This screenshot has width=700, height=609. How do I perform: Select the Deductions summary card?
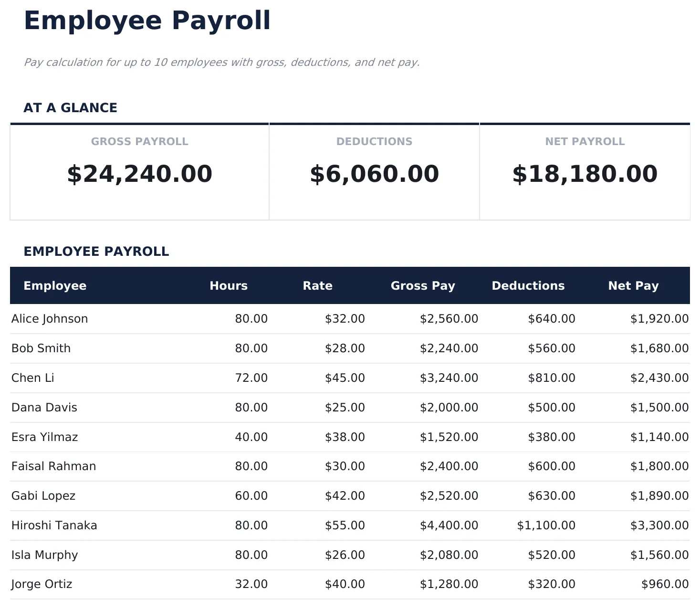pos(374,172)
